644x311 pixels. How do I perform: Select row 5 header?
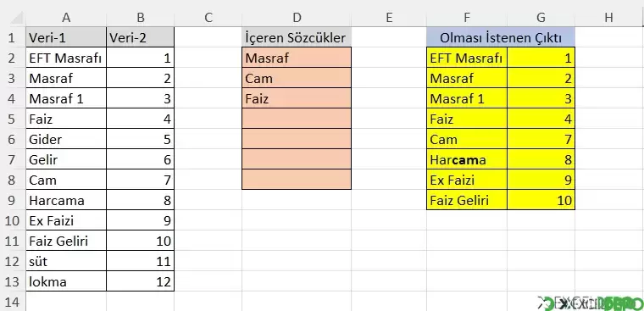pyautogui.click(x=11, y=119)
